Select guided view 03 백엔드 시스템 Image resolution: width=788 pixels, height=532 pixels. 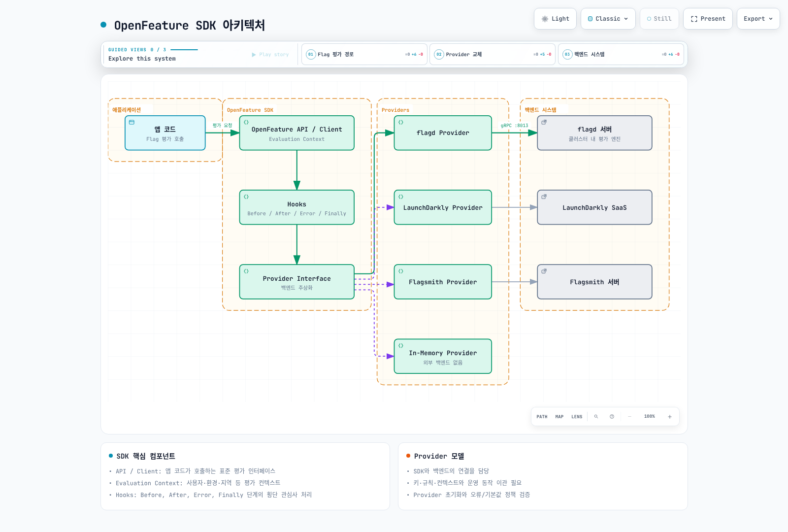(x=621, y=54)
